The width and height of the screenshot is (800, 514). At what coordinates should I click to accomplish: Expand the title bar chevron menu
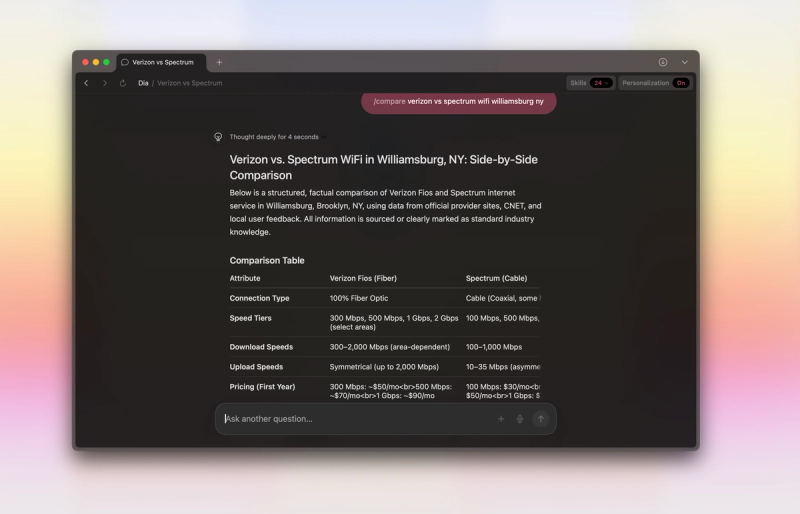point(685,62)
